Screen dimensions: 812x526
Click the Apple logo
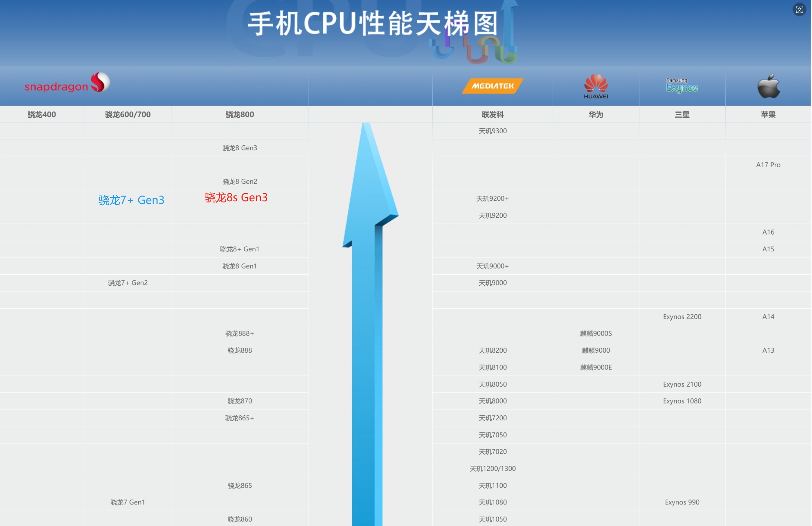(768, 86)
